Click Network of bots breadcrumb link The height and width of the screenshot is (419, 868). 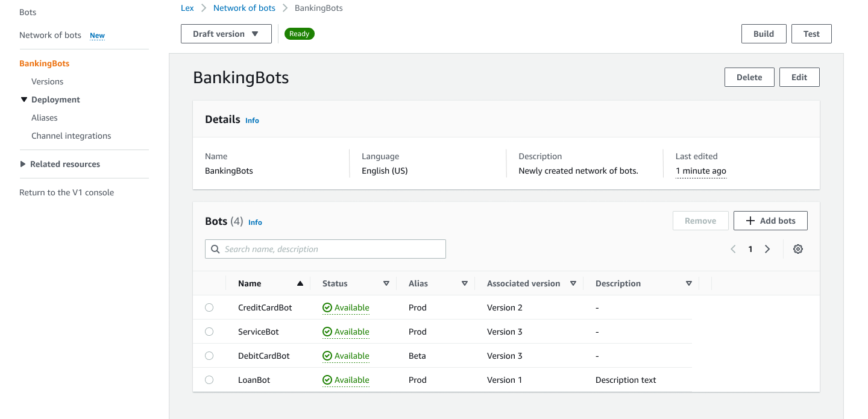pos(244,8)
